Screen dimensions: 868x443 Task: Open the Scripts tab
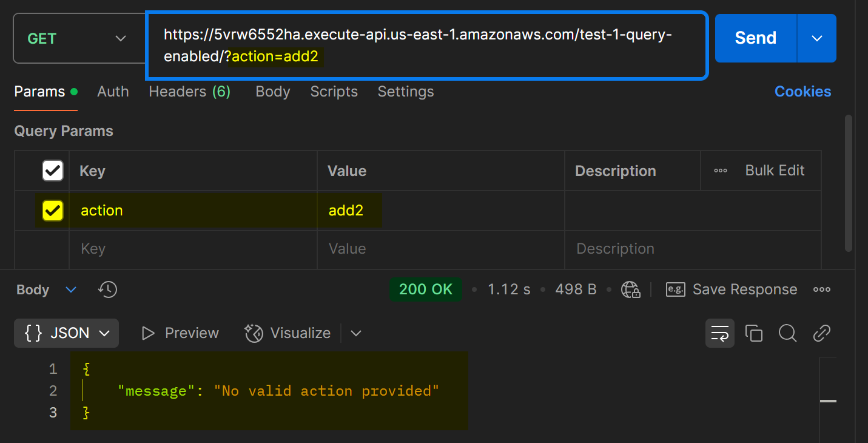334,92
